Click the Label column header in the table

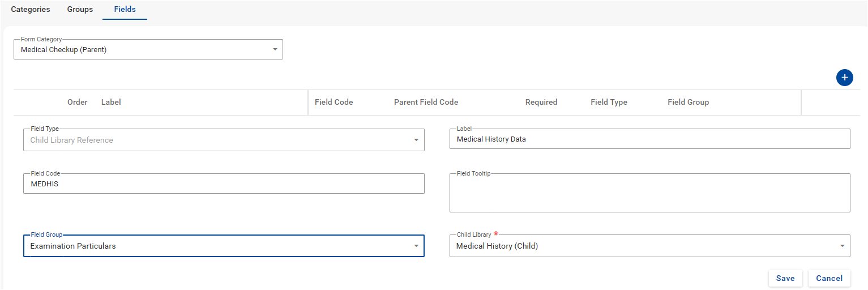[x=111, y=103]
